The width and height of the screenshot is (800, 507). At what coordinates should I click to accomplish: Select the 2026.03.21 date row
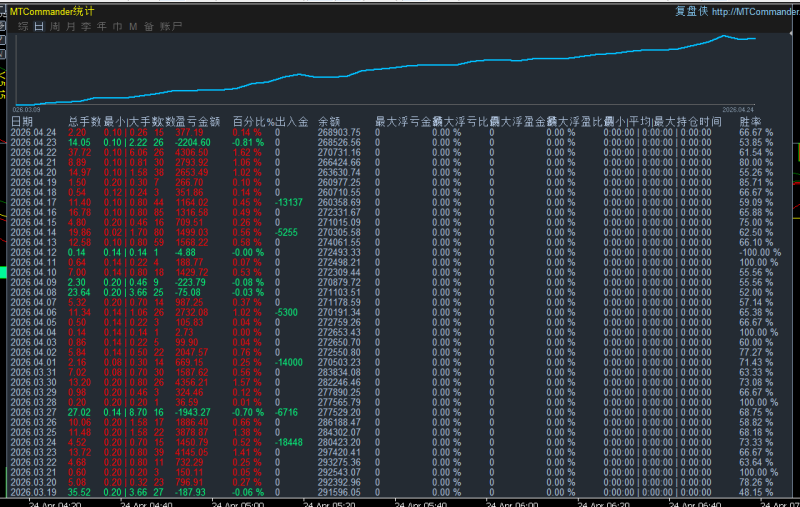pyautogui.click(x=34, y=472)
